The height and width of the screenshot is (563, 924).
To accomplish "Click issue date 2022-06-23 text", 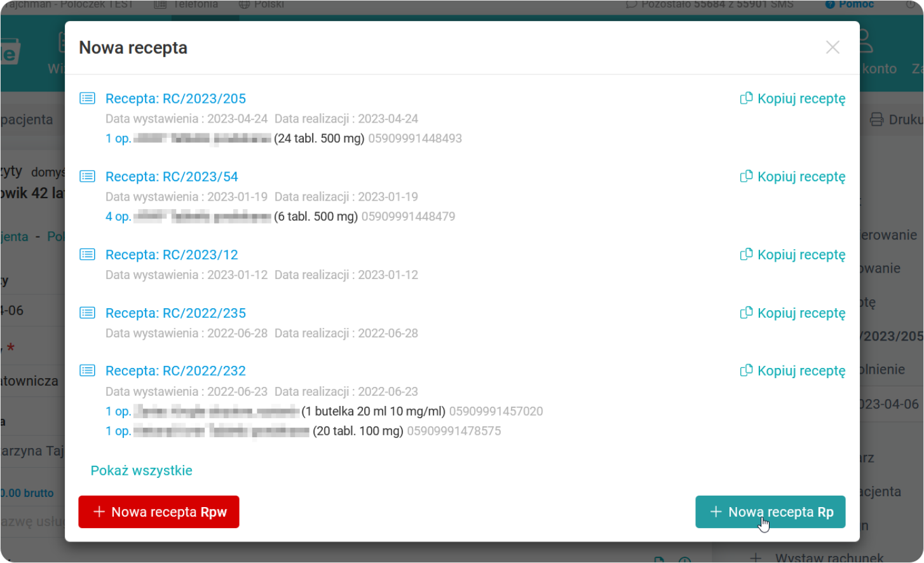I will [237, 391].
